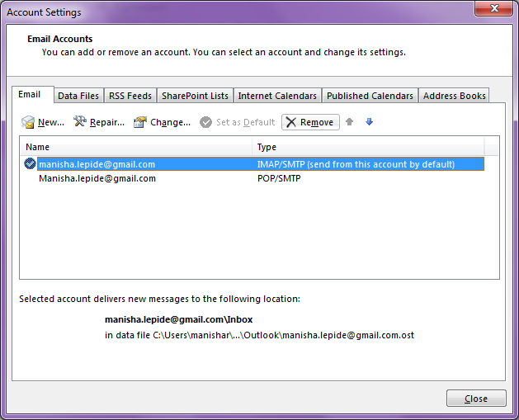The image size is (519, 420).
Task: Click the Set as Default label
Action: tap(246, 122)
